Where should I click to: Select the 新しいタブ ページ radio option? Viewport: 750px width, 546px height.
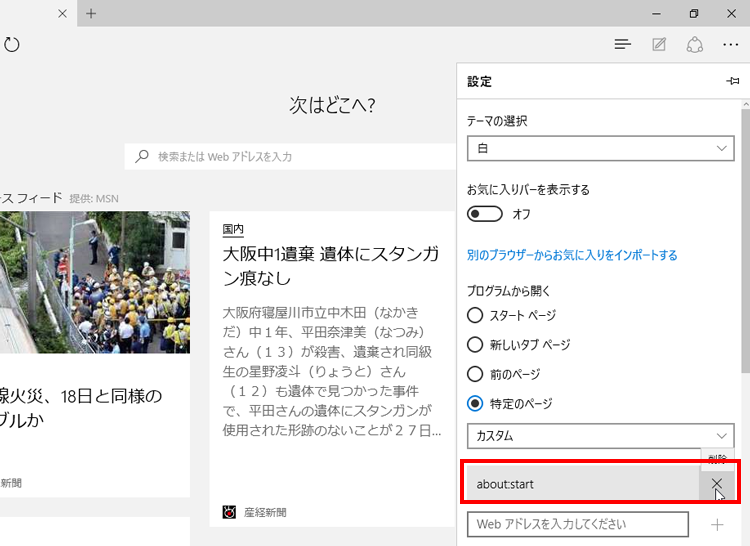[477, 344]
